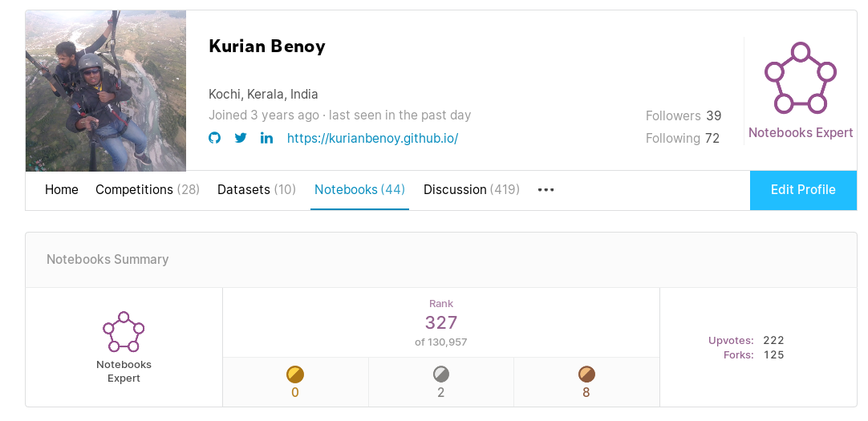
Task: Click the pentagon icon in Notebooks Summary
Action: coord(124,332)
